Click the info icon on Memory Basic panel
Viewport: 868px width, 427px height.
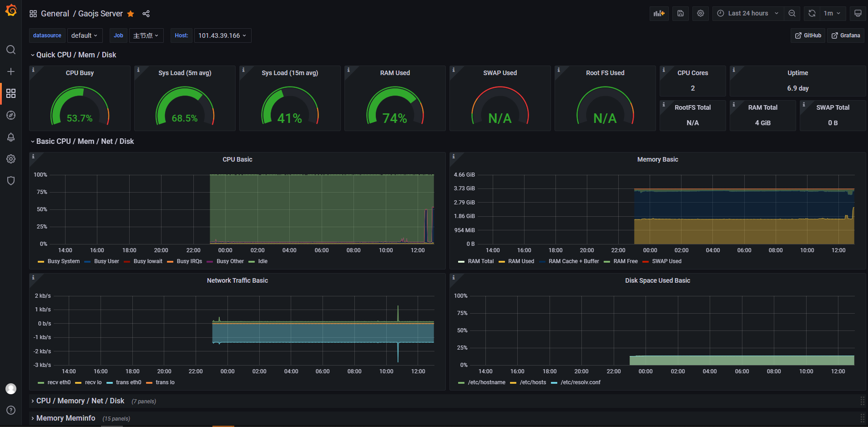coord(454,156)
